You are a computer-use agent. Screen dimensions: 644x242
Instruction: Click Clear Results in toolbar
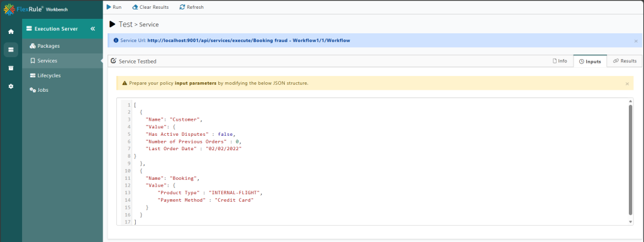coord(150,7)
